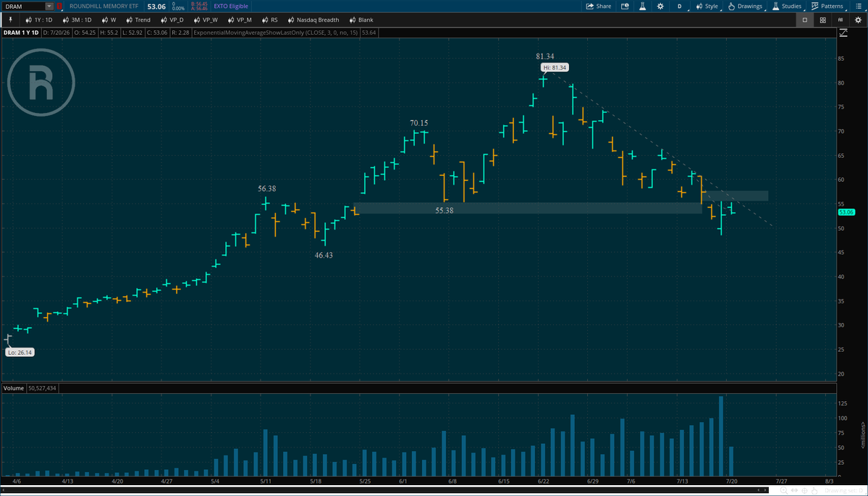Open the Studies dropdown
Viewport: 868px width, 496px height.
tap(787, 6)
